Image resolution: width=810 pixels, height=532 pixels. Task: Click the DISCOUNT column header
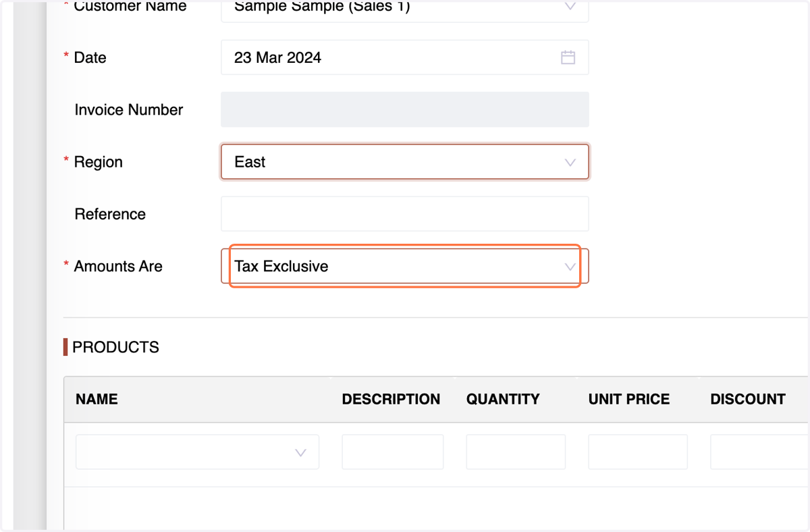[x=748, y=399]
